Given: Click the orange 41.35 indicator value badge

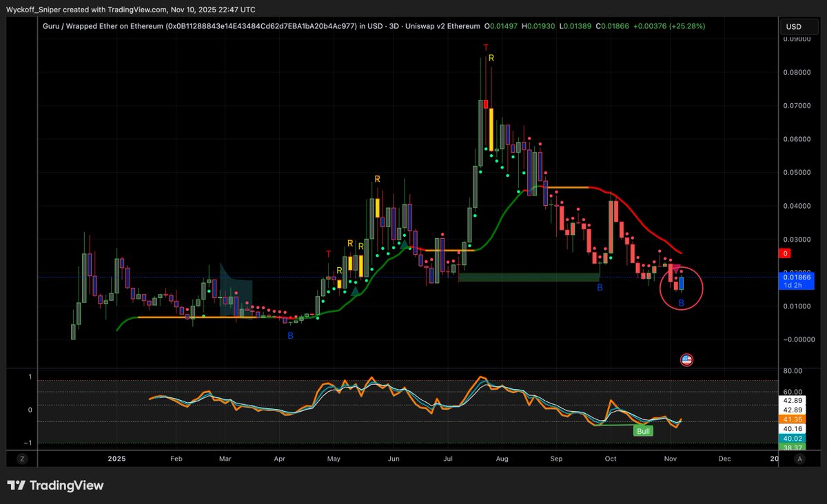Looking at the screenshot, I should tap(791, 417).
